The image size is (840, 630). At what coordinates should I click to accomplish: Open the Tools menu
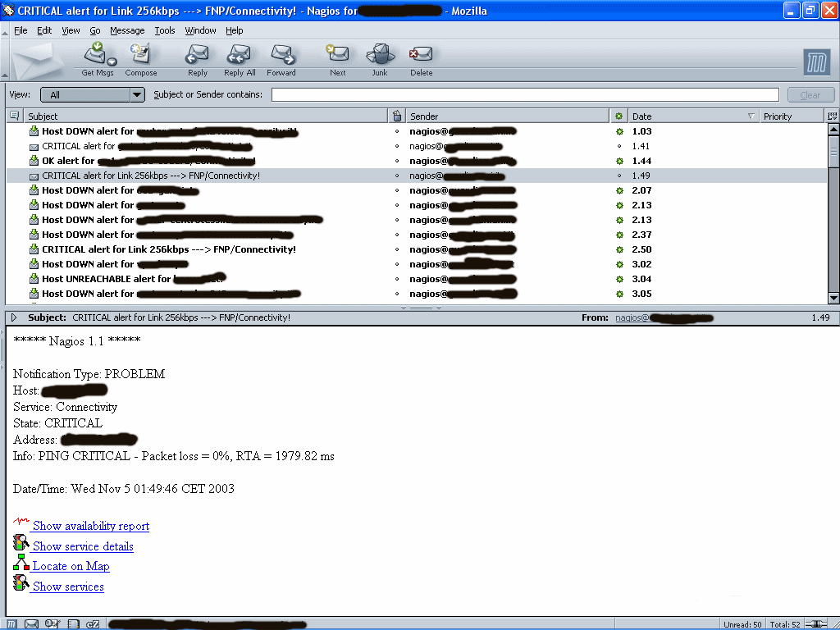(165, 30)
